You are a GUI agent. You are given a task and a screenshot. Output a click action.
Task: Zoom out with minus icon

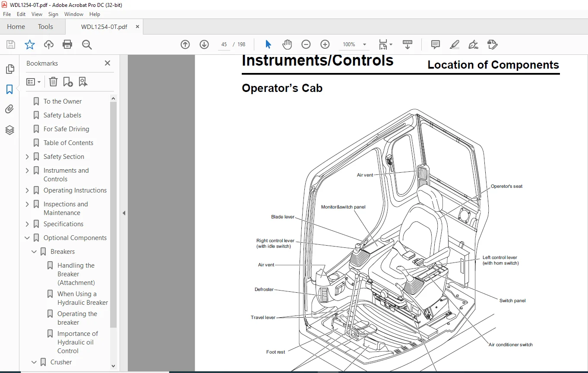point(306,44)
